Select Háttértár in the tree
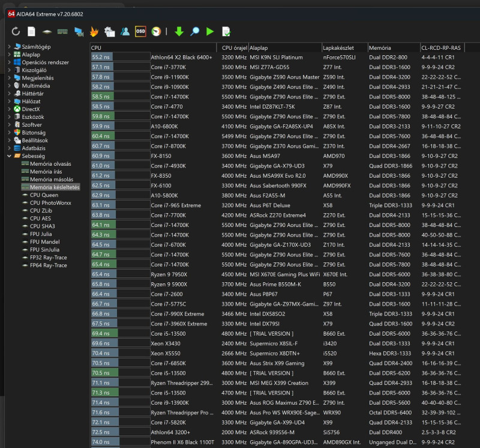Viewport: 480px width, 448px height. pos(32,94)
